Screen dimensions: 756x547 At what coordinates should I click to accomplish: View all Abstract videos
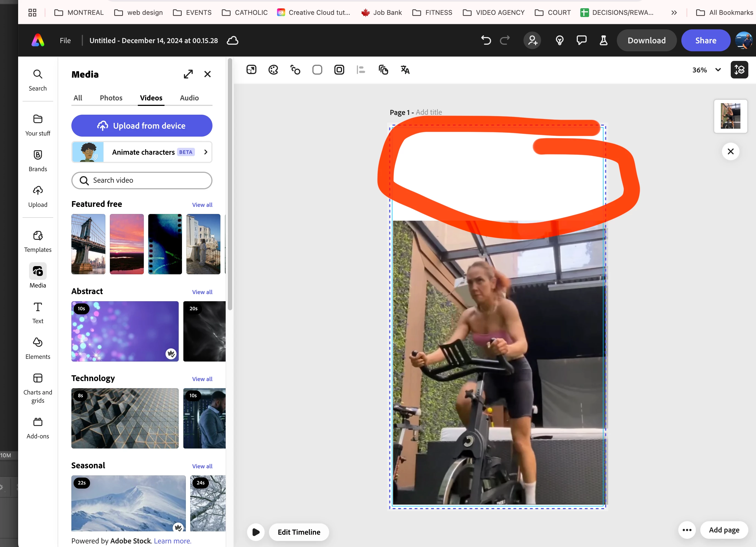click(202, 292)
